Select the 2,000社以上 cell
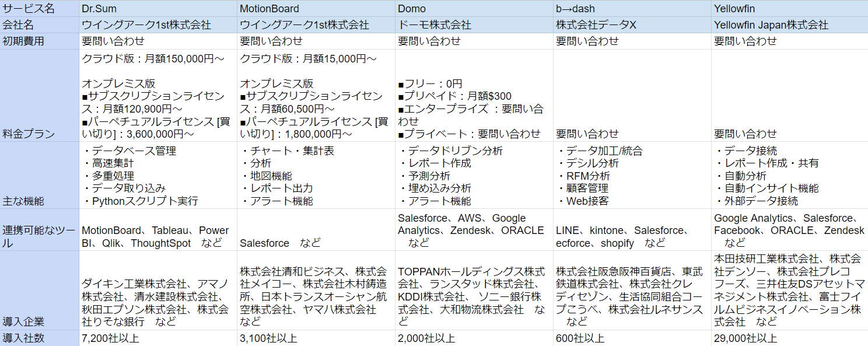 [474, 338]
